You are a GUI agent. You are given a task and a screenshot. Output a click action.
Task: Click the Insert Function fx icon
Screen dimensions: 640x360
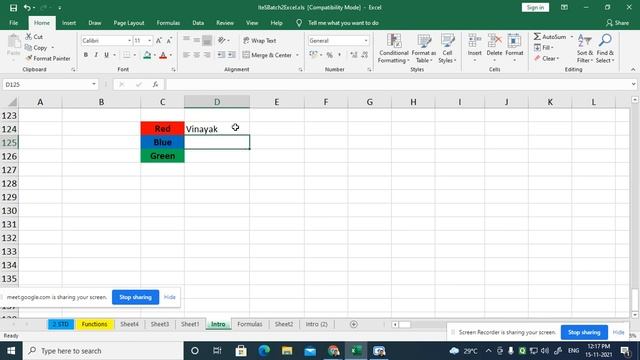(156, 84)
